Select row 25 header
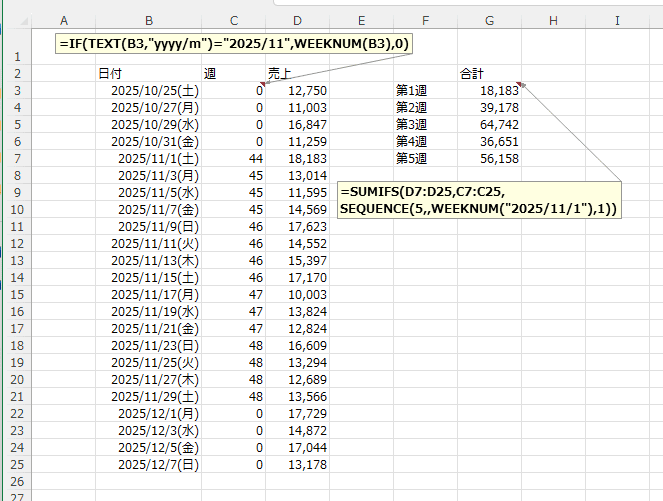Screen dimensions: 663x501 coord(16,464)
